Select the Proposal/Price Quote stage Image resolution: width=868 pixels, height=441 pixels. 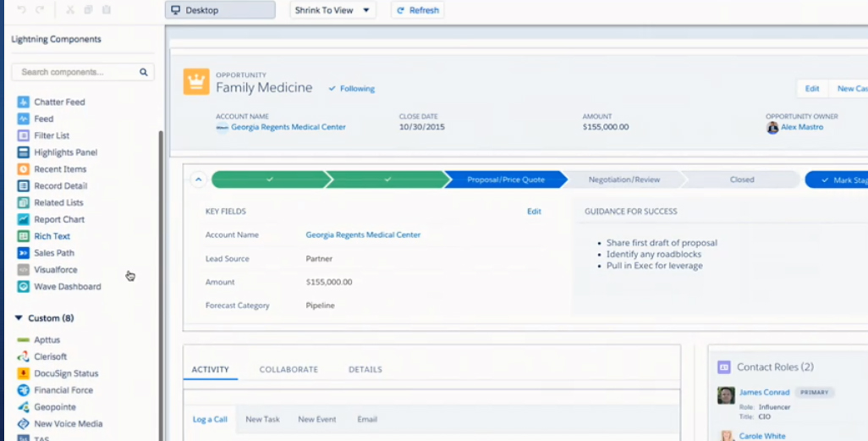pos(505,179)
